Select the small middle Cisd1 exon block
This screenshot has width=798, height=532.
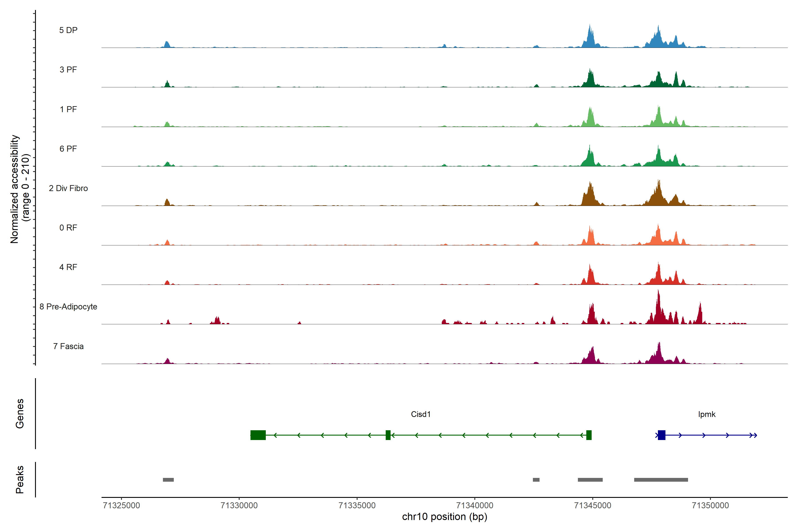point(388,435)
